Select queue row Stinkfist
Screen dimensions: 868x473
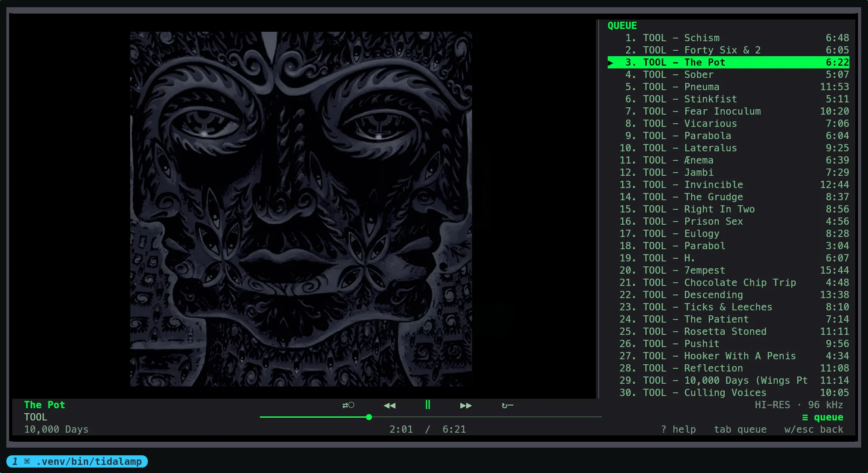point(728,99)
